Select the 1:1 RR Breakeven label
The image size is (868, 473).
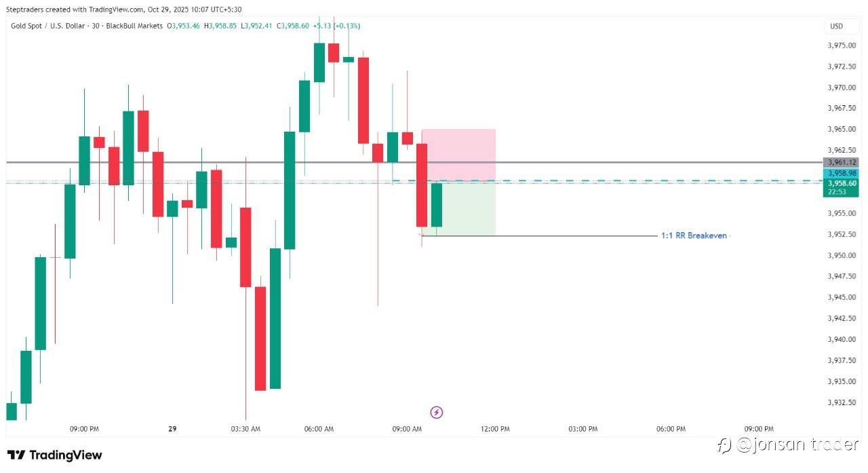[694, 235]
